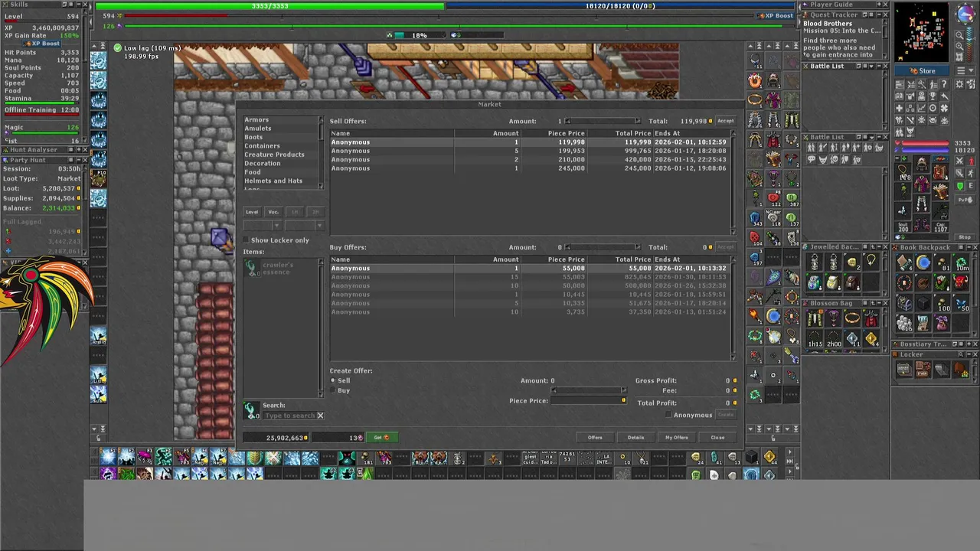Screen dimensions: 980x551
Task: Select the Decoration category
Action: click(263, 163)
